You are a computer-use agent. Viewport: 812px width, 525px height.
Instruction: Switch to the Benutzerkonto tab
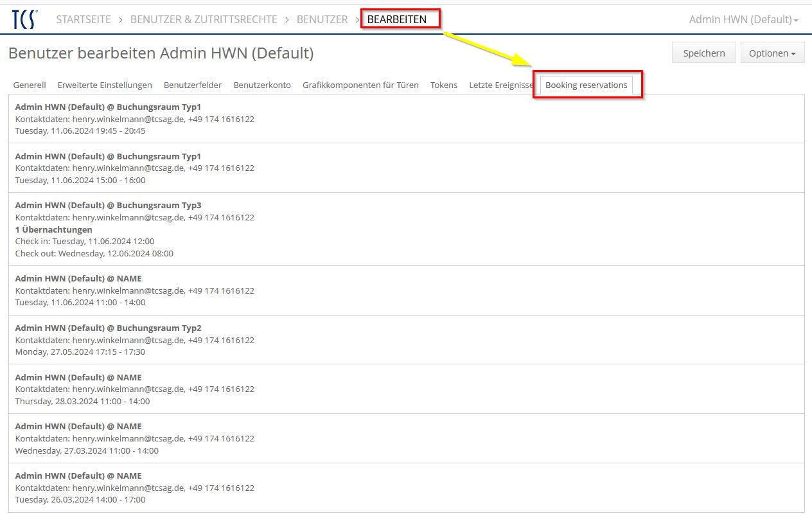(x=262, y=85)
